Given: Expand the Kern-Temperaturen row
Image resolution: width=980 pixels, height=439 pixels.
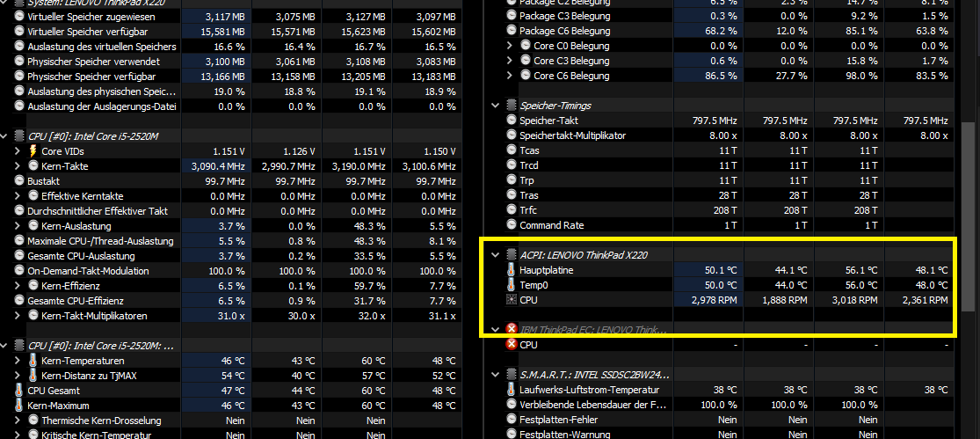Looking at the screenshot, I should [x=18, y=361].
